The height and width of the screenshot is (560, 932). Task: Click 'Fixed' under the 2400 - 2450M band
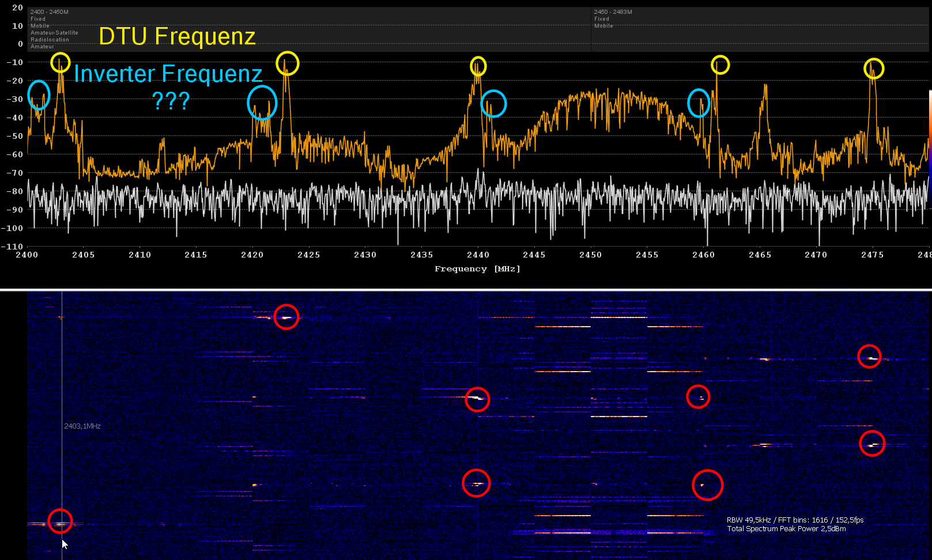(x=38, y=19)
